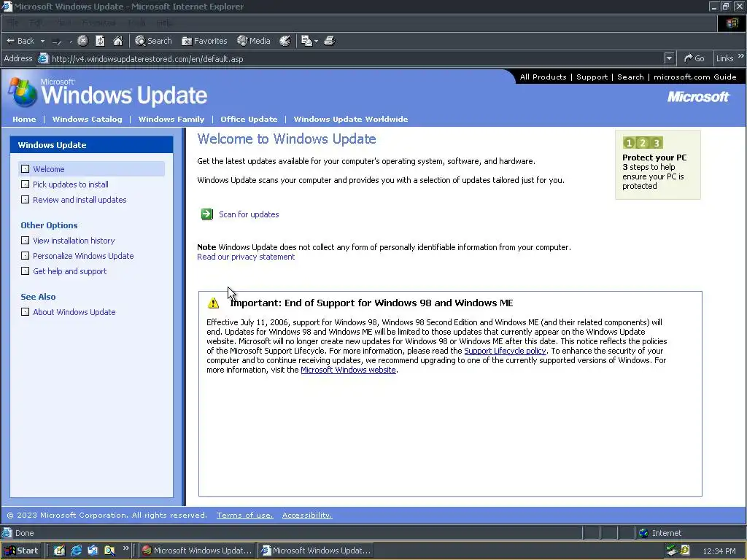The height and width of the screenshot is (560, 747).
Task: Open All Products link
Action: coord(543,77)
